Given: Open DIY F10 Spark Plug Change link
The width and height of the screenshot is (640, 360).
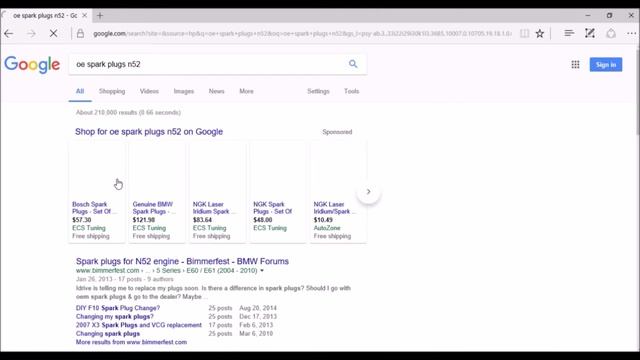Looking at the screenshot, I should pos(118,308).
